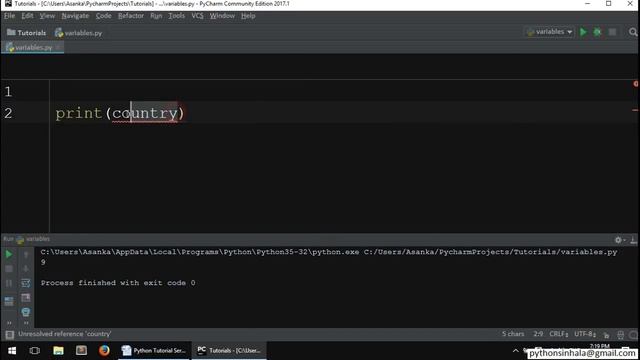Rerun variables from Run panel green arrow
Image resolution: width=640 pixels, height=360 pixels.
pyautogui.click(x=9, y=254)
